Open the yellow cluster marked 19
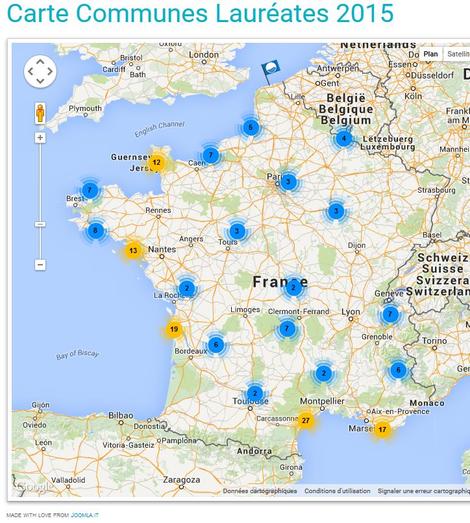The width and height of the screenshot is (470, 523). pos(174,330)
